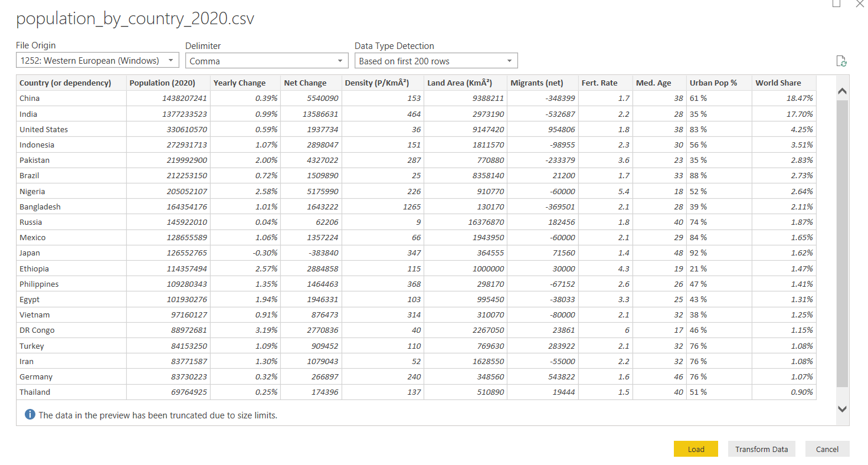
Task: Click the Med. Age column header
Action: pos(654,83)
